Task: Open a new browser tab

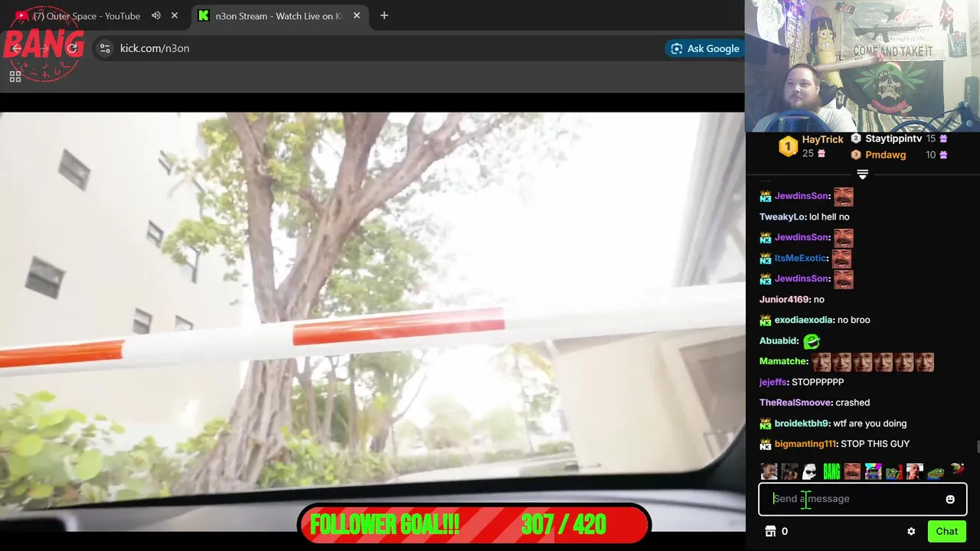Action: [384, 15]
